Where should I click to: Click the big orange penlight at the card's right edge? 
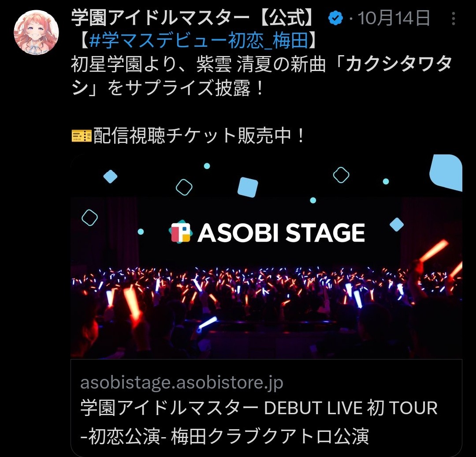click(x=434, y=251)
